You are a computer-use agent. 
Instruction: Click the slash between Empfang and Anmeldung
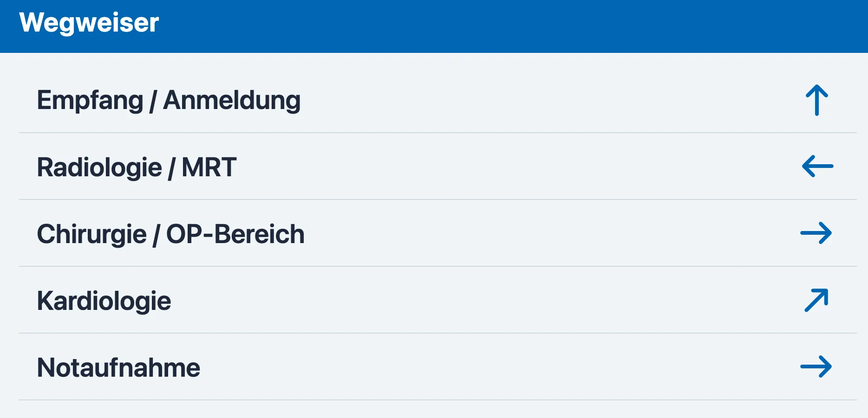click(x=153, y=101)
